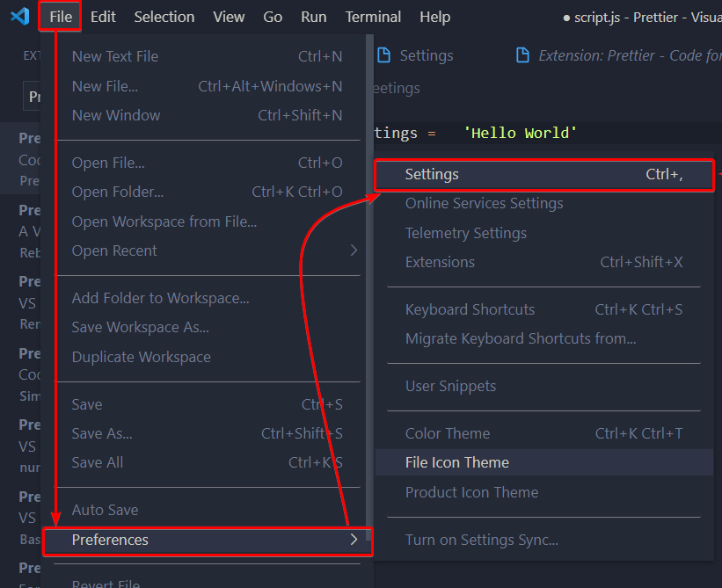Click Keyboard Shortcuts, shortcut Ctrl+K Ctrl+S
The image size is (722, 588).
click(x=544, y=309)
